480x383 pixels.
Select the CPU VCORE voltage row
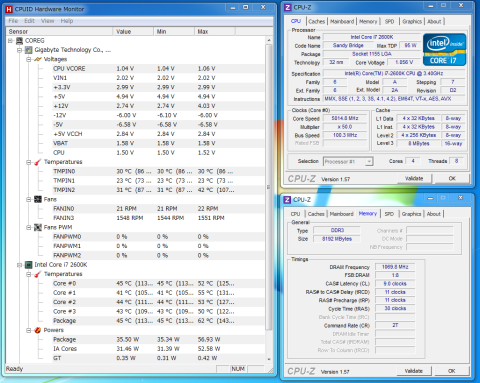pyautogui.click(x=159, y=69)
